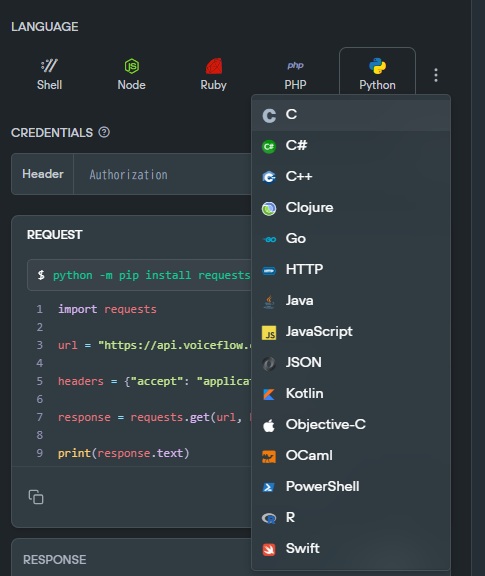Pick OCaml from the language menu
The width and height of the screenshot is (485, 576).
click(x=351, y=456)
